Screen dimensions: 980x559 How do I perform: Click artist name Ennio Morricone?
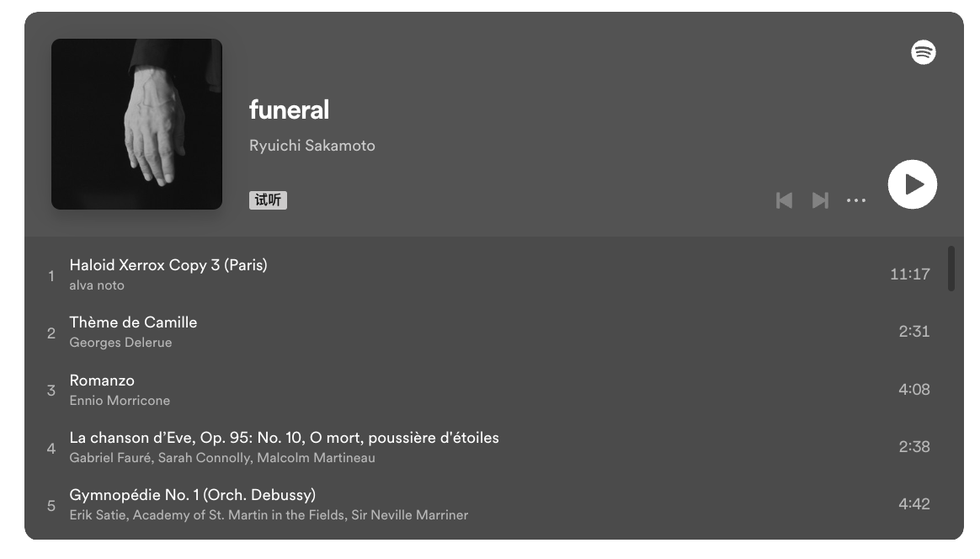point(120,401)
